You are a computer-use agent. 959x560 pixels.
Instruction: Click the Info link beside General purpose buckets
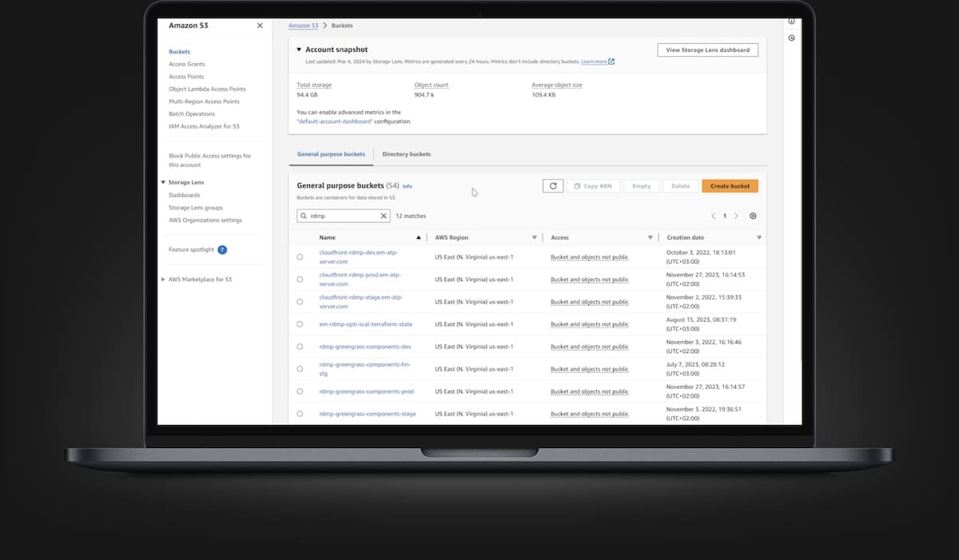[408, 186]
